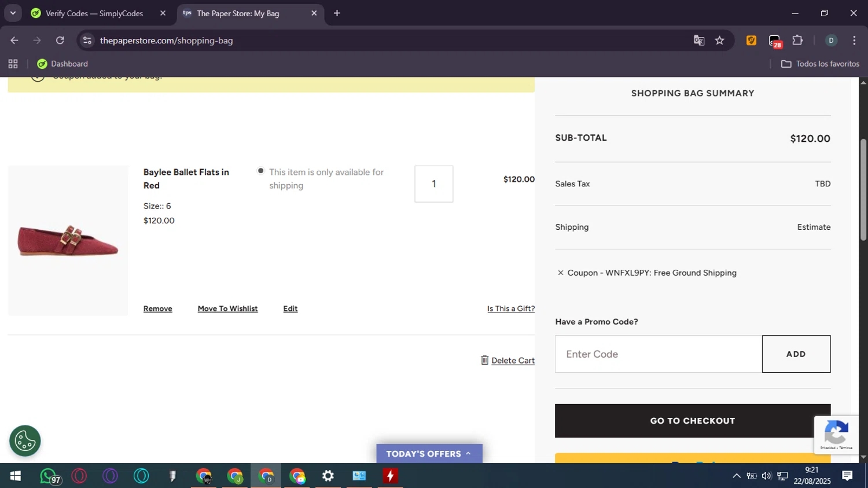This screenshot has height=488, width=868.
Task: Click the Go To Checkout button
Action: (x=692, y=421)
